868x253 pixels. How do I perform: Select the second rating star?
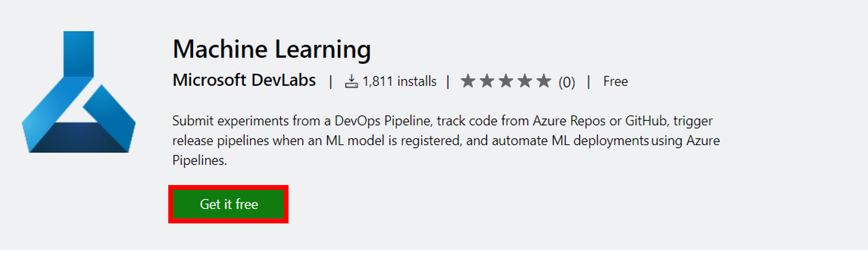tap(487, 81)
